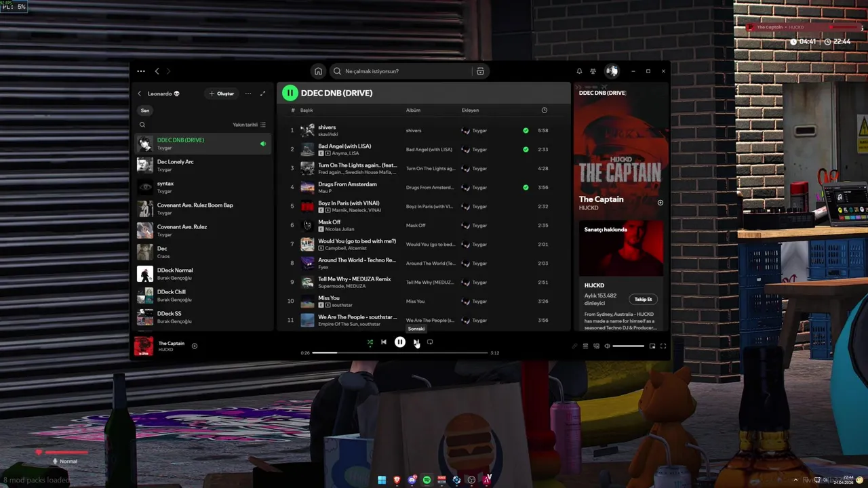Image resolution: width=868 pixels, height=488 pixels.
Task: Open more options for Leonardo folder
Action: 248,94
